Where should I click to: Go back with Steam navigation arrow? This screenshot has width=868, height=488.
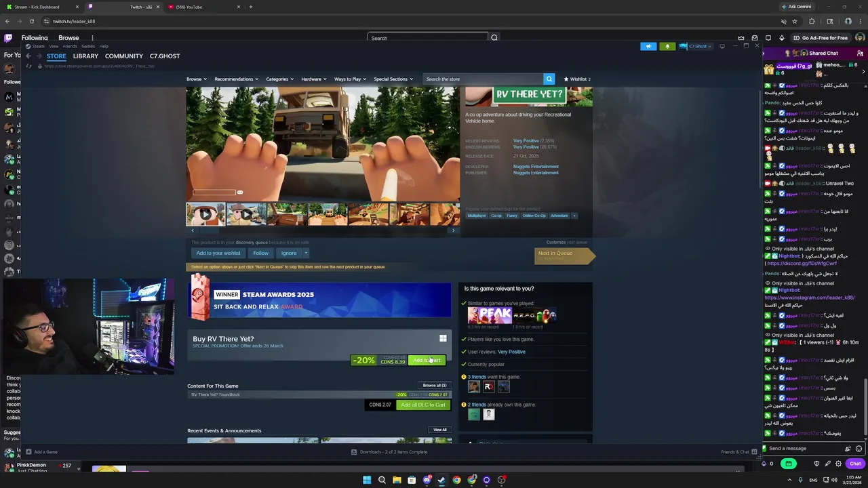coord(29,56)
